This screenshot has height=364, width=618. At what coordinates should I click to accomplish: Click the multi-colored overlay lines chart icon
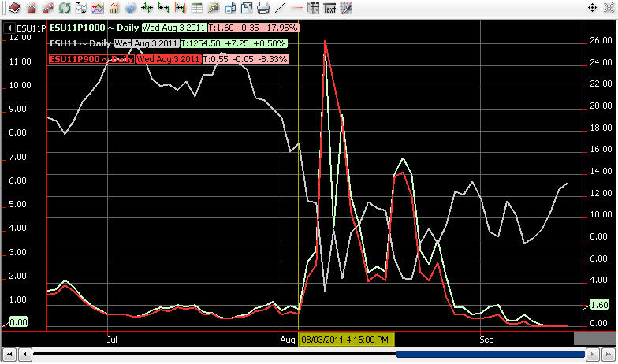98,8
